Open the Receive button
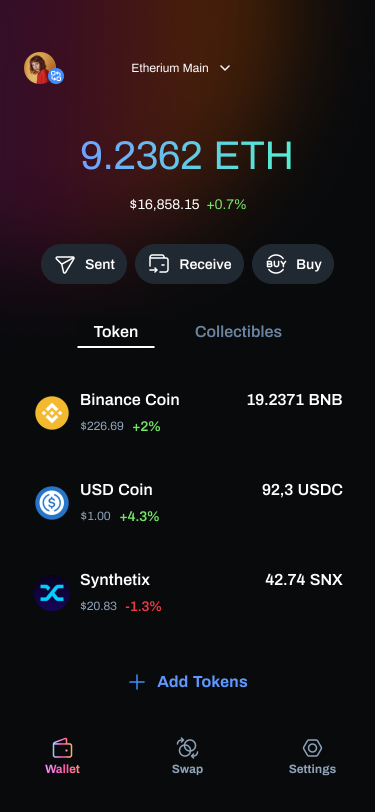Screen dimensions: 375x812 pyautogui.click(x=190, y=264)
